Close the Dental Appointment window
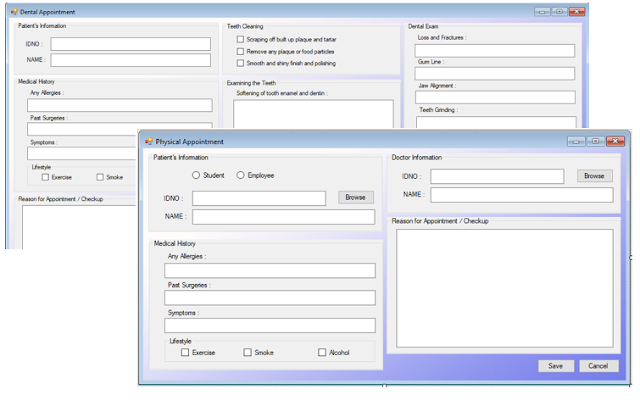 577,12
